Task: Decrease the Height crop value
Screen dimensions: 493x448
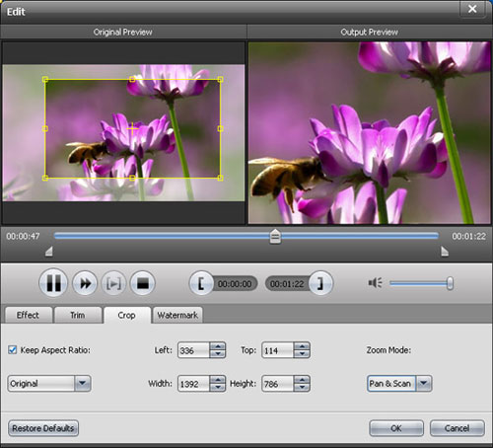Action: 302,388
